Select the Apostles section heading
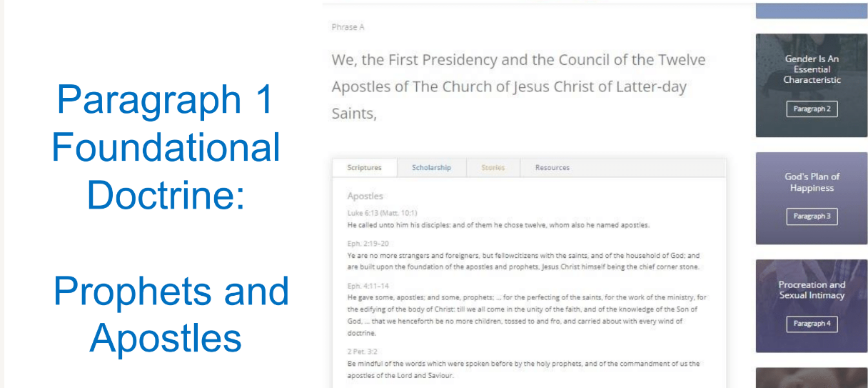This screenshot has height=388, width=868. [x=365, y=196]
